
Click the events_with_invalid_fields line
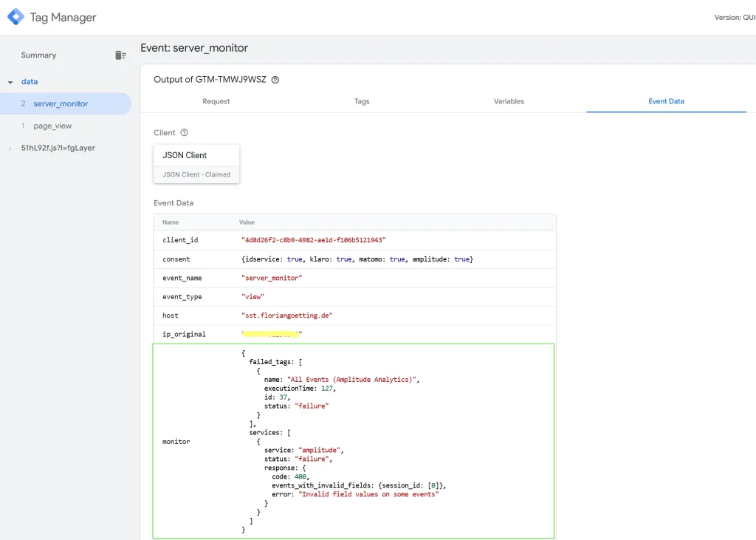[x=359, y=485]
